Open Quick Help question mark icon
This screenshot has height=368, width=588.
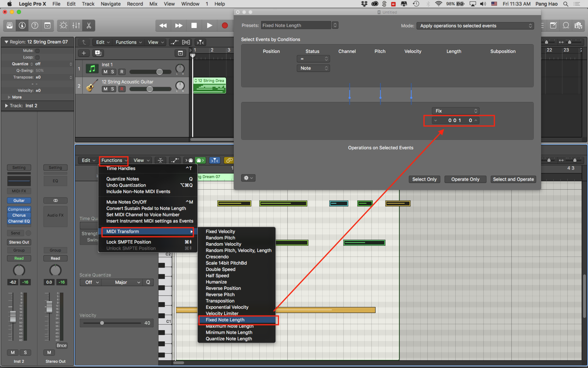(x=35, y=25)
